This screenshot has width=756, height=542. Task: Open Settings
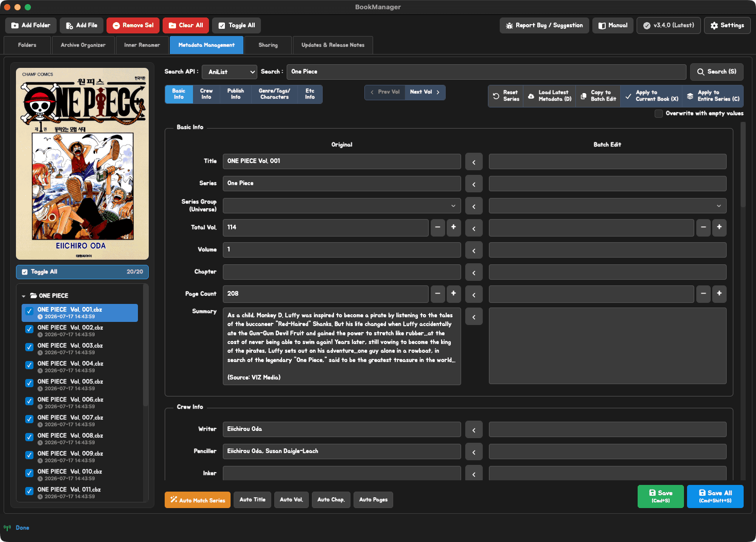[727, 25]
